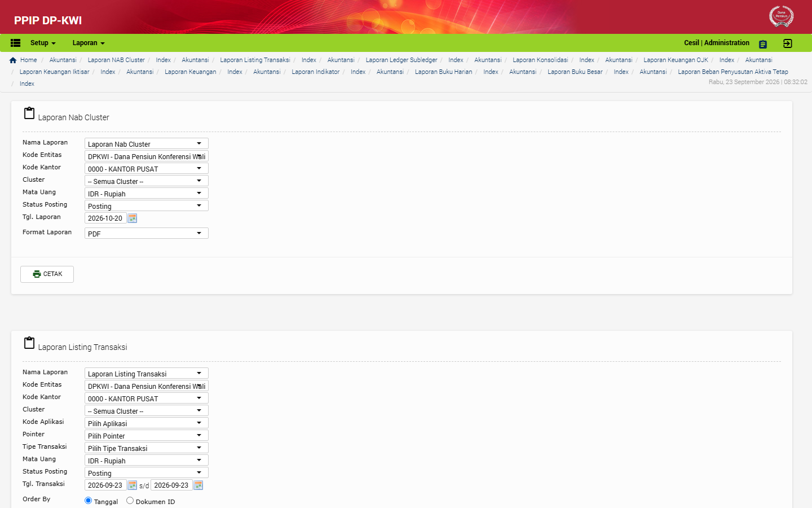Screen dimensions: 812x508
Task: Open Kode Entitas dropdown in Listing Transaksi form
Action: coord(147,386)
